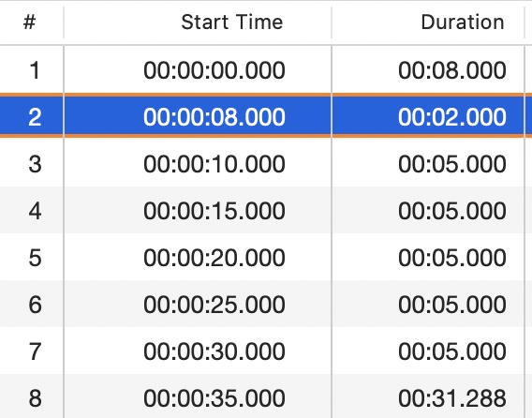Click start time 00:00:25.000
The height and width of the screenshot is (418, 532).
tap(214, 305)
